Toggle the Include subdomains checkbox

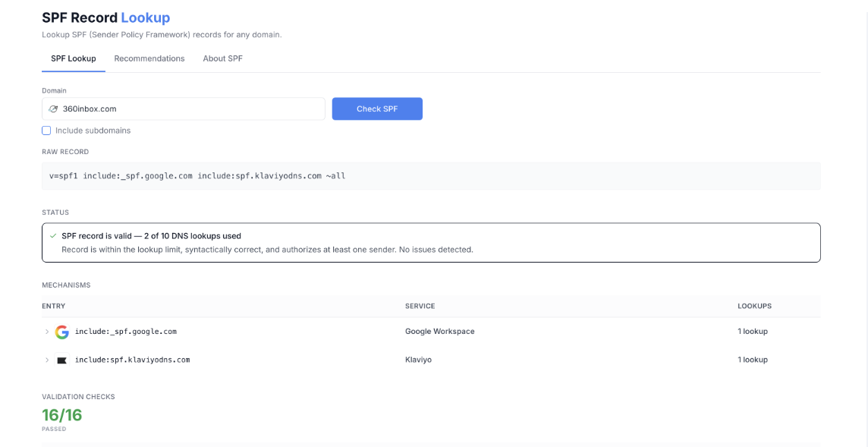46,131
